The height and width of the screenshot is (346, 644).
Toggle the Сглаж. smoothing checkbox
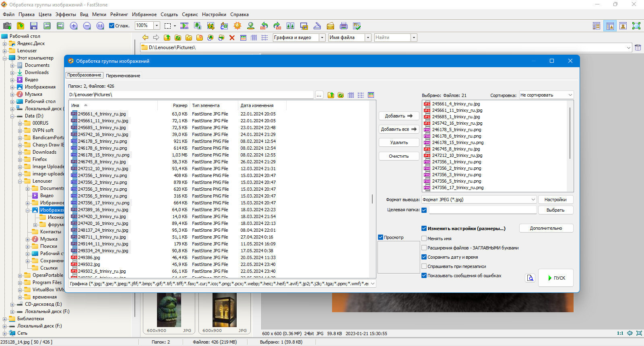point(112,25)
